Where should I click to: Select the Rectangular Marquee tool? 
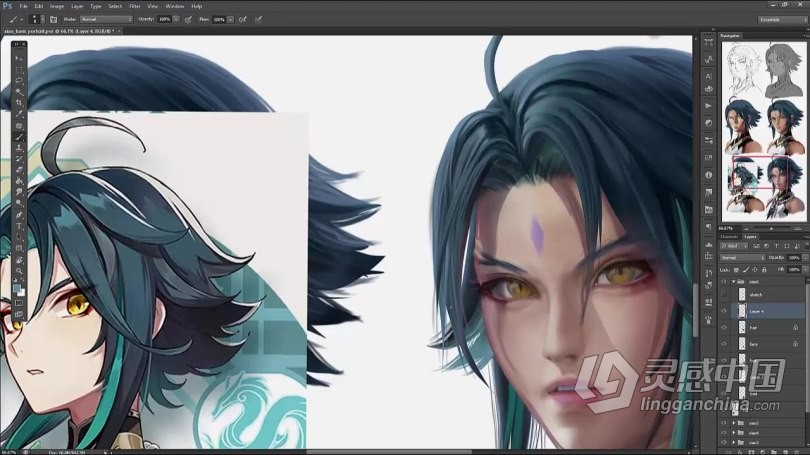(19, 70)
